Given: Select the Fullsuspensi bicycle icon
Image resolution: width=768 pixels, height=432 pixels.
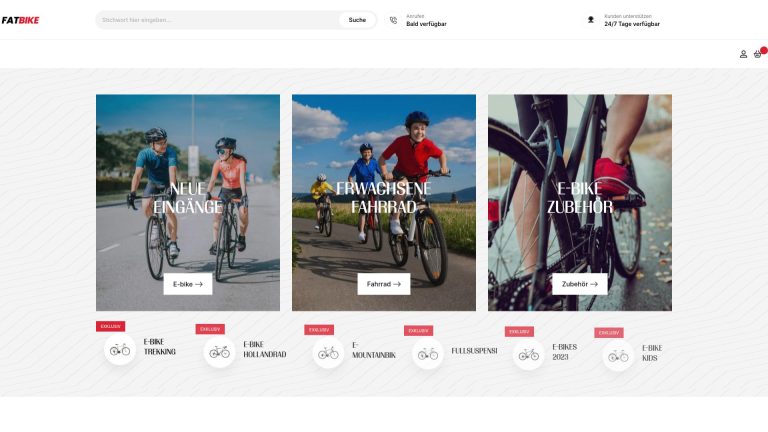Looking at the screenshot, I should click(x=428, y=354).
